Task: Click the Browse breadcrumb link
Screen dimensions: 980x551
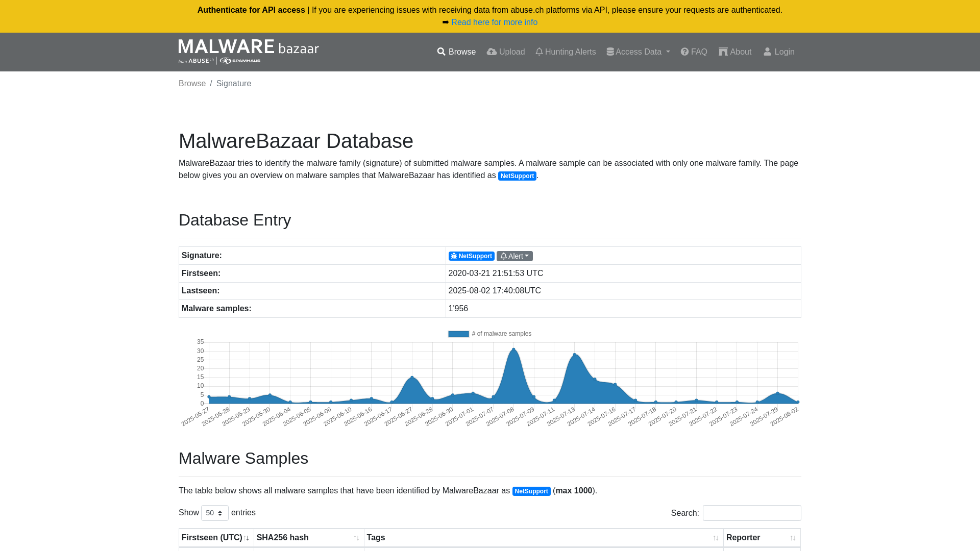Action: pos(192,84)
